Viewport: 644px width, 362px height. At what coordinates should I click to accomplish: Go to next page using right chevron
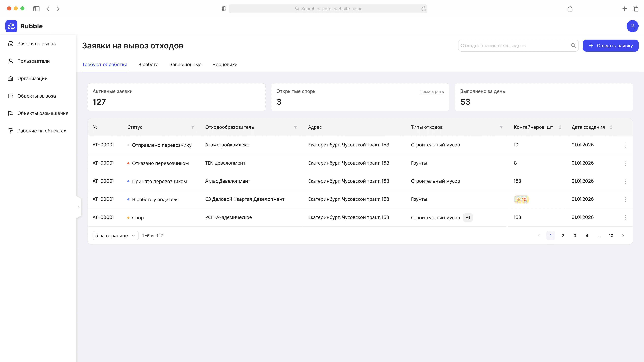(623, 236)
